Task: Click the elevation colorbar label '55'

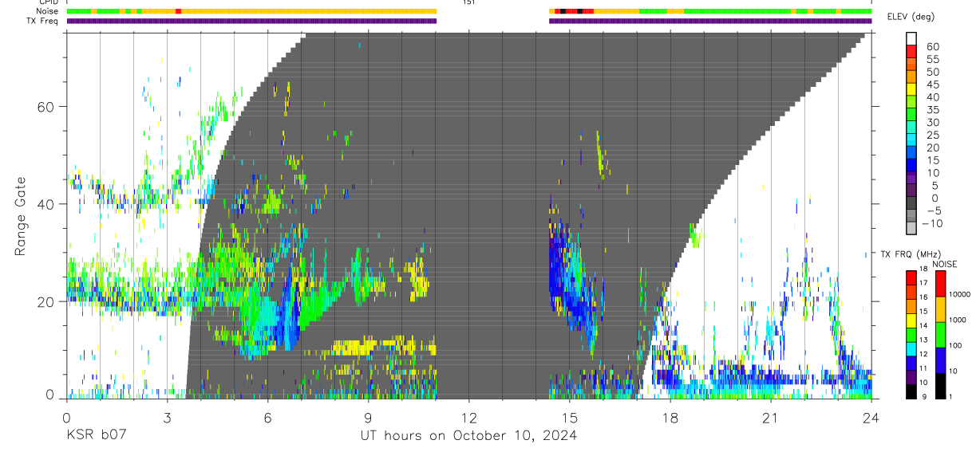Action: (932, 60)
